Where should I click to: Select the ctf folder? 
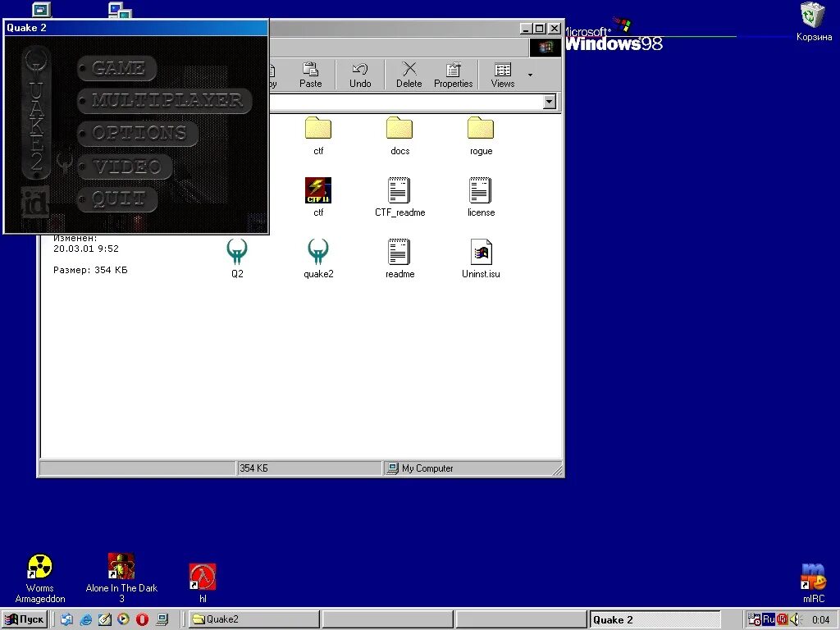coord(318,136)
